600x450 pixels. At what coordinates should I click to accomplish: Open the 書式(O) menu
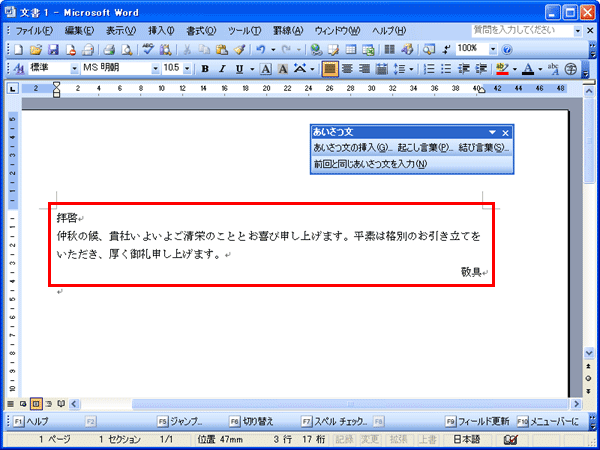click(x=201, y=31)
